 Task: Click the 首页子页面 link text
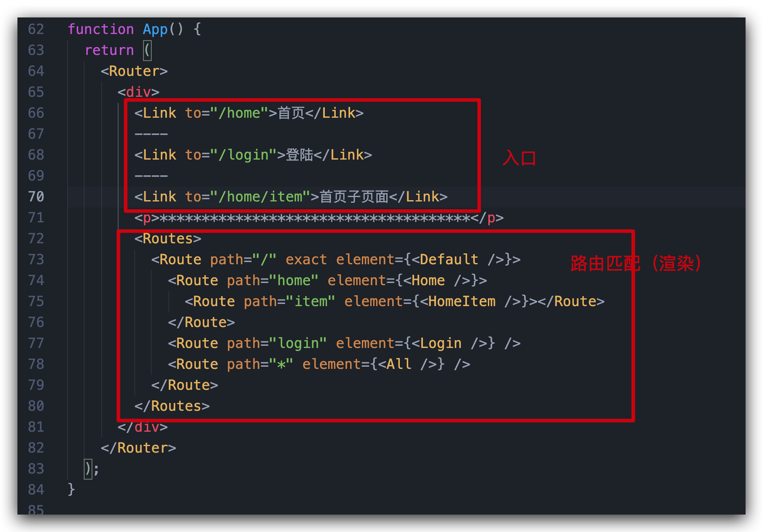pyautogui.click(x=354, y=197)
